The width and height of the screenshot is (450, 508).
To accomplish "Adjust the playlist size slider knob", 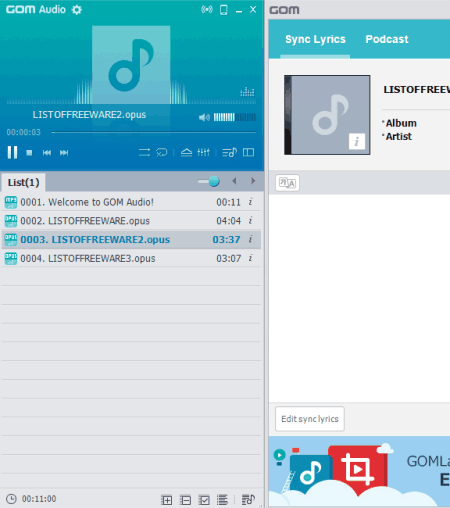I will point(214,181).
